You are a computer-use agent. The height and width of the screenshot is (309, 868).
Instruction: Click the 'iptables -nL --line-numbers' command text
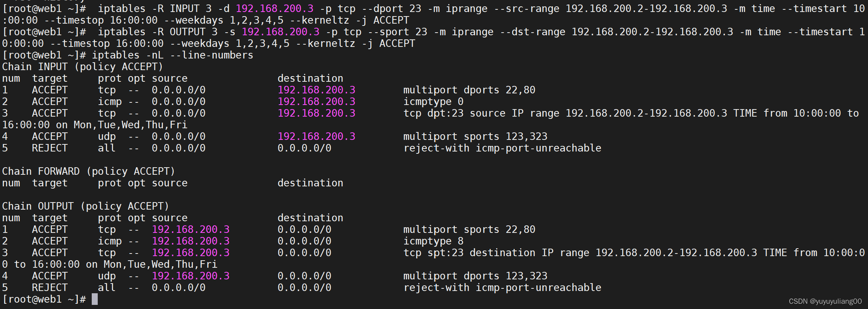point(173,55)
